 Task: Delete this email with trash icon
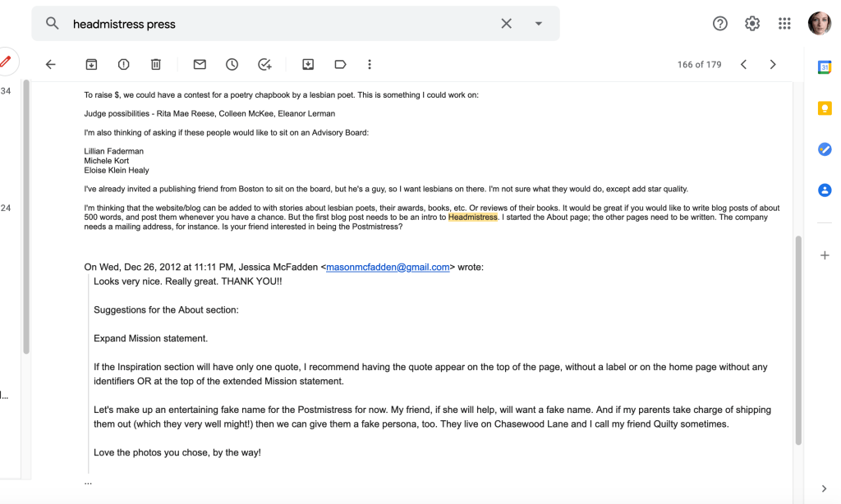click(155, 64)
